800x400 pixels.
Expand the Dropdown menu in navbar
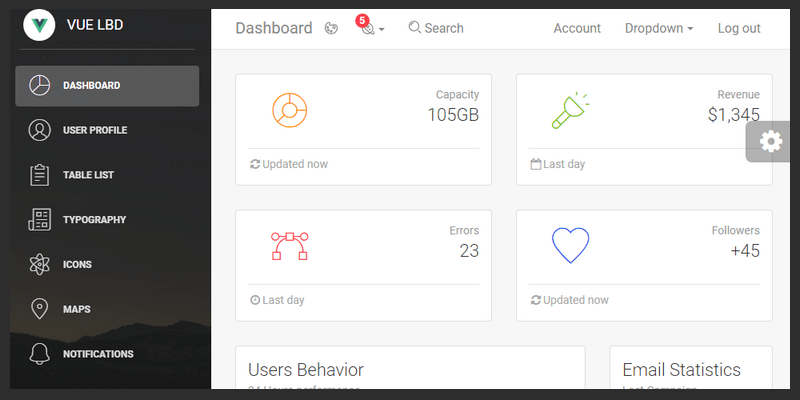(659, 28)
